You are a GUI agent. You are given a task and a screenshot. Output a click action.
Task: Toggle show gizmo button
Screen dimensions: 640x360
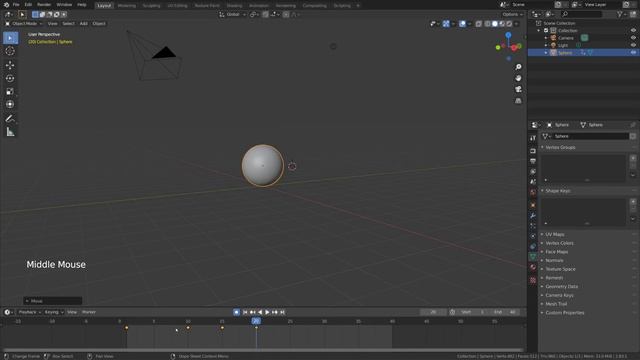446,24
